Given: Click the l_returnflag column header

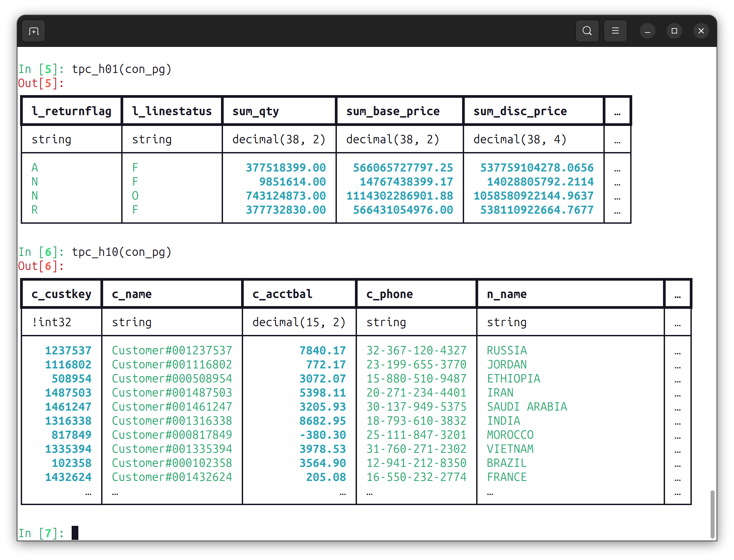Looking at the screenshot, I should [x=71, y=111].
